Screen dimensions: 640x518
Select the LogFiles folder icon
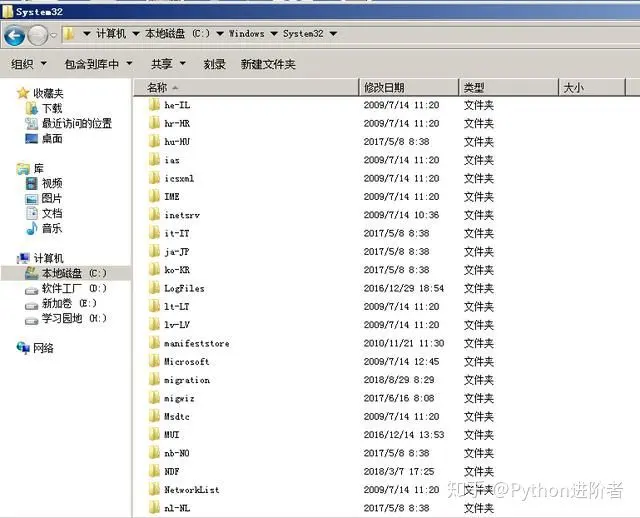click(x=154, y=288)
